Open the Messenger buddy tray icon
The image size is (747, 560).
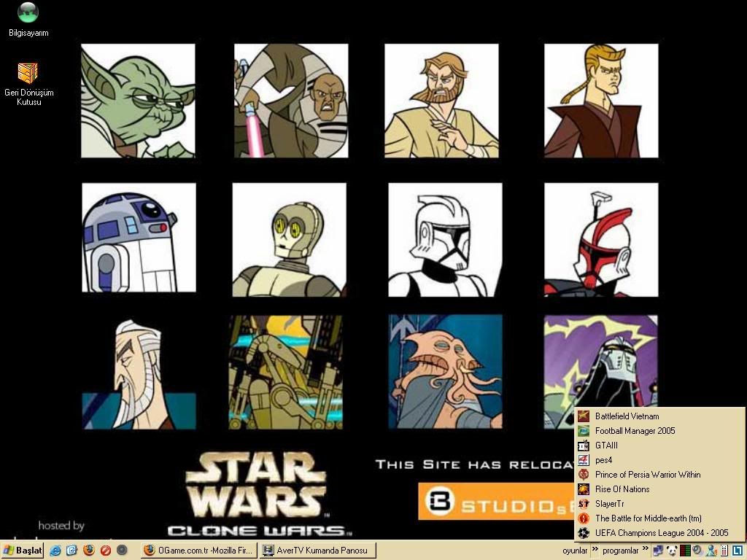pyautogui.click(x=711, y=551)
